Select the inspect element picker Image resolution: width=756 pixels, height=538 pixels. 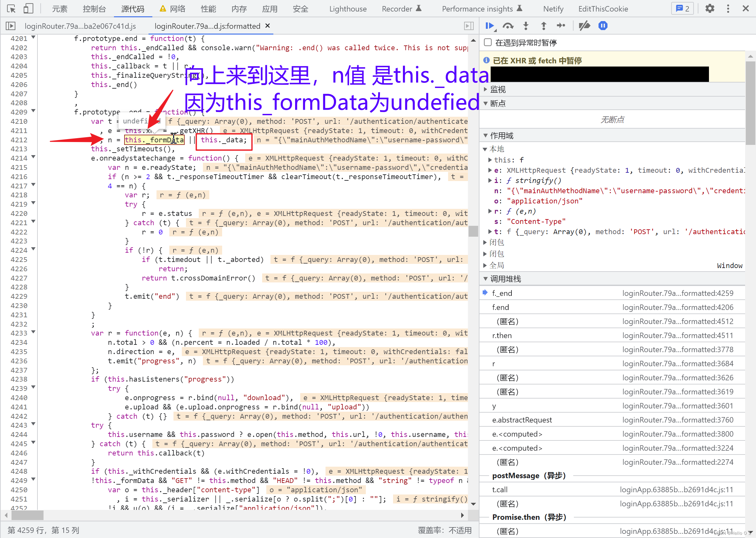point(11,9)
